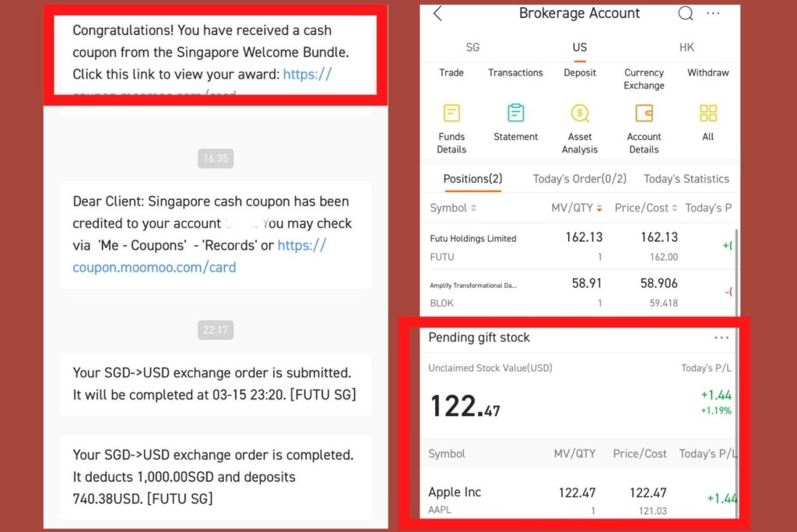This screenshot has height=532, width=797.
Task: Select the Today's Statistics tab
Action: [x=686, y=179]
